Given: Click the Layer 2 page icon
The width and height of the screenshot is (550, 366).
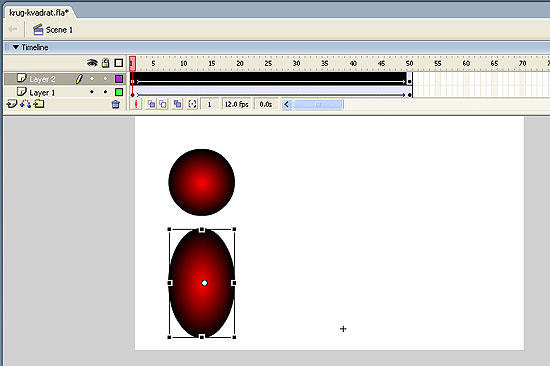Looking at the screenshot, I should 22,78.
